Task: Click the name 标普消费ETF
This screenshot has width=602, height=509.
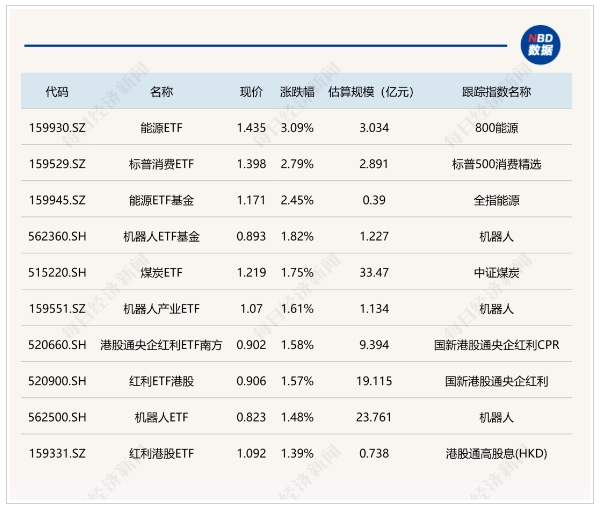Action: (x=161, y=164)
